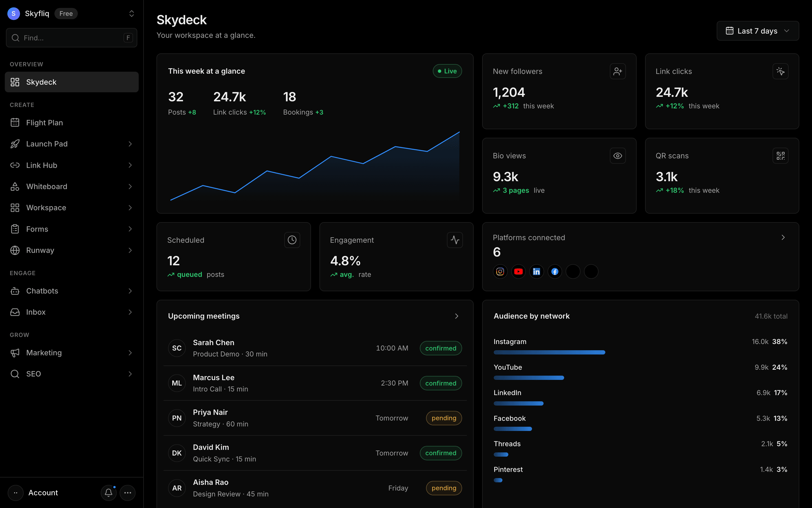Focus the Find search field
The height and width of the screenshot is (508, 812).
click(x=71, y=38)
